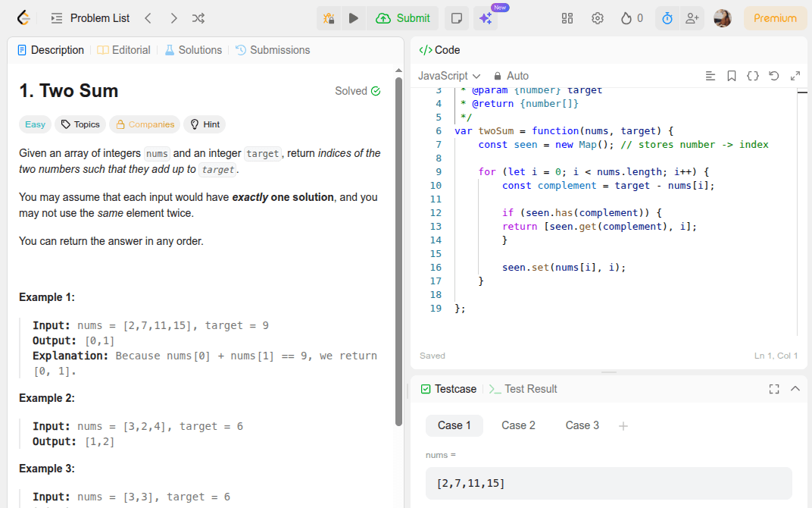Click the Easy difficulty tag
This screenshot has height=508, width=812.
(x=35, y=124)
